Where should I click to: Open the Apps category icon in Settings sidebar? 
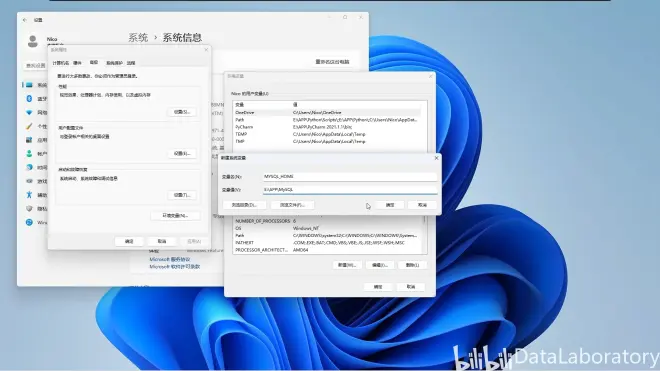tap(29, 140)
